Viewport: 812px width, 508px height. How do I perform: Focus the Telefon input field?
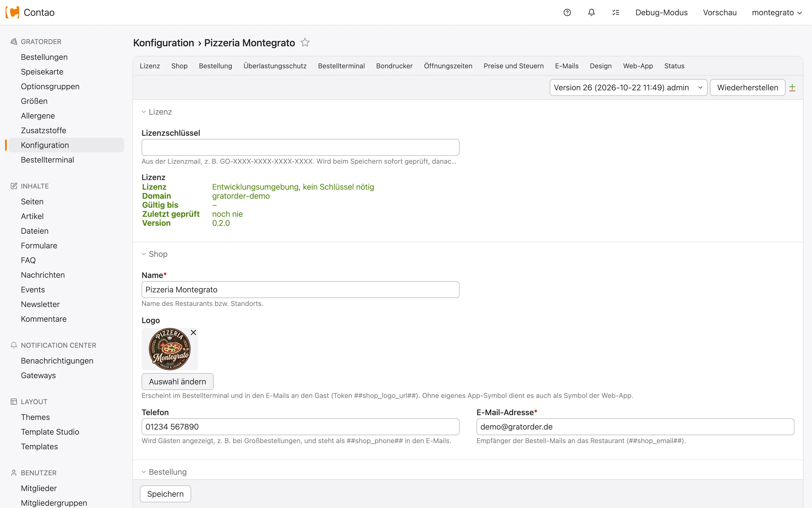click(300, 427)
